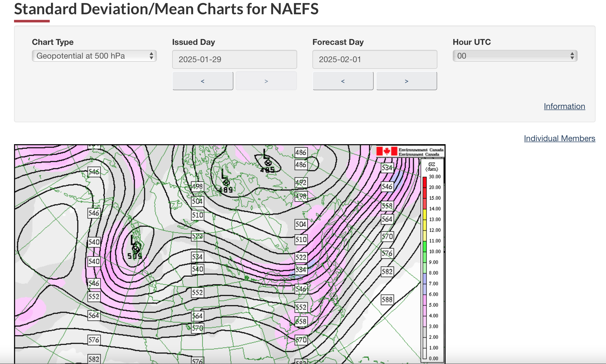Click the 'Issued Day' label

[194, 42]
